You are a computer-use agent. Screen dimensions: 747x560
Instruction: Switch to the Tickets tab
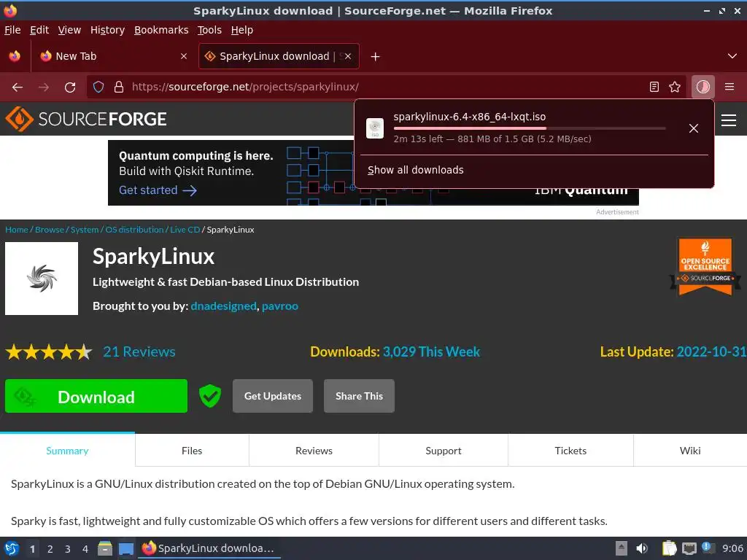point(570,451)
